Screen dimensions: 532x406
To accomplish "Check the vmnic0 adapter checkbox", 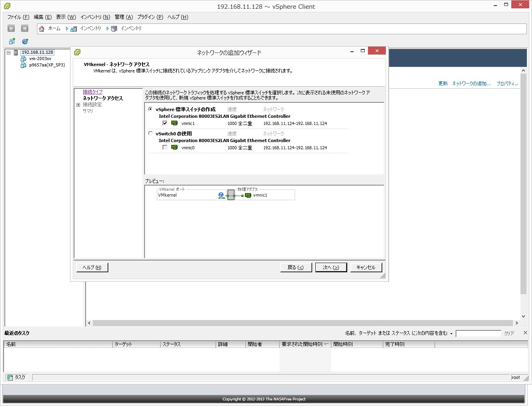I will pyautogui.click(x=165, y=147).
